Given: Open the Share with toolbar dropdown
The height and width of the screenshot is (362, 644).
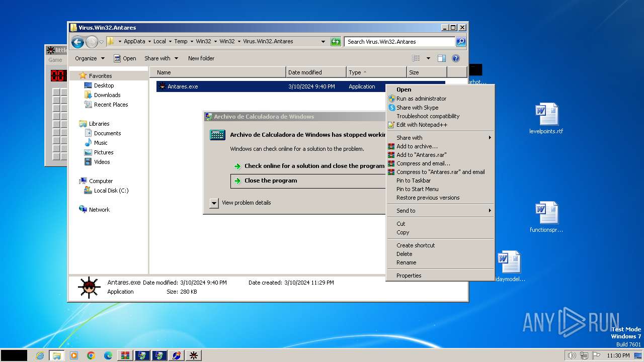Looking at the screenshot, I should [x=161, y=58].
